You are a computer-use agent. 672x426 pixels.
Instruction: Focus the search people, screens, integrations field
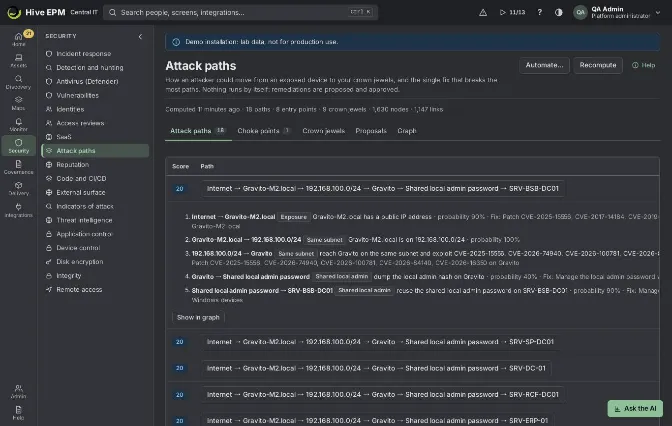point(240,12)
